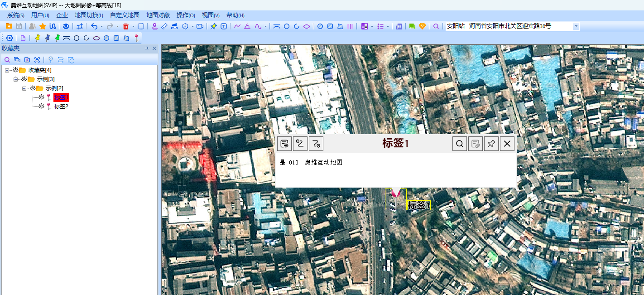This screenshot has width=644, height=295.
Task: Select the 标签1 item in the tree
Action: (x=61, y=97)
